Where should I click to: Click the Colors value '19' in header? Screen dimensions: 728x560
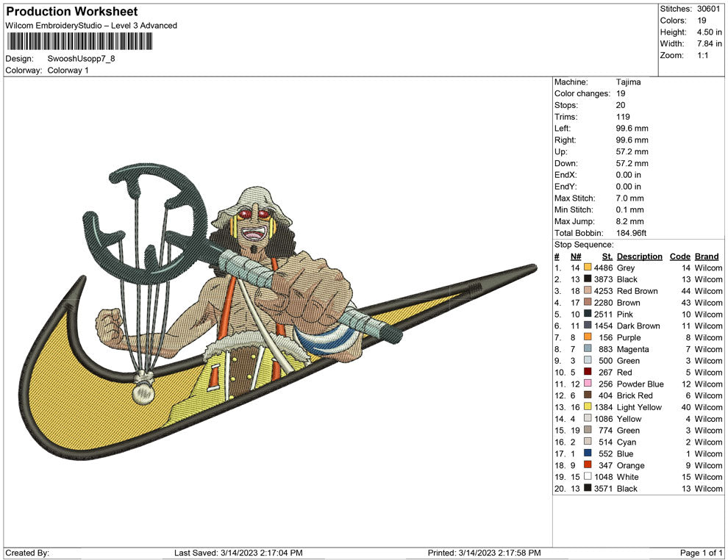tap(702, 21)
